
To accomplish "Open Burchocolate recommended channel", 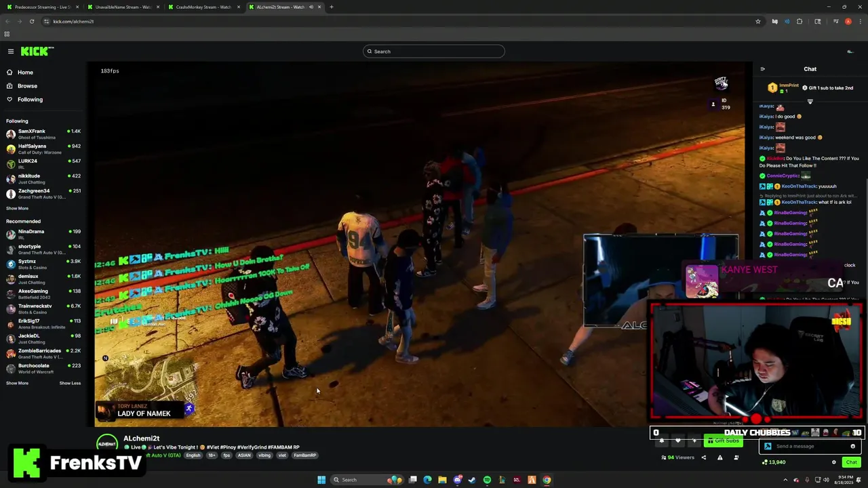I will point(43,369).
